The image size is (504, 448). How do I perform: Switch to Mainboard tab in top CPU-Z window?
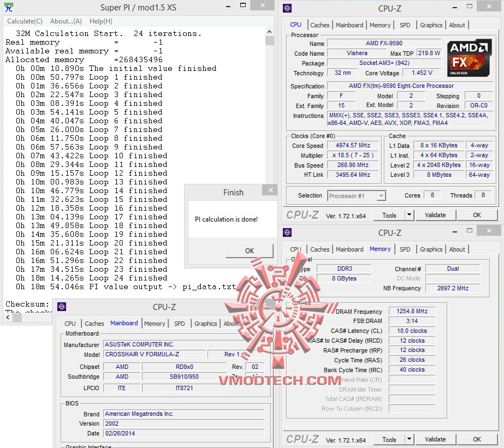pyautogui.click(x=349, y=25)
